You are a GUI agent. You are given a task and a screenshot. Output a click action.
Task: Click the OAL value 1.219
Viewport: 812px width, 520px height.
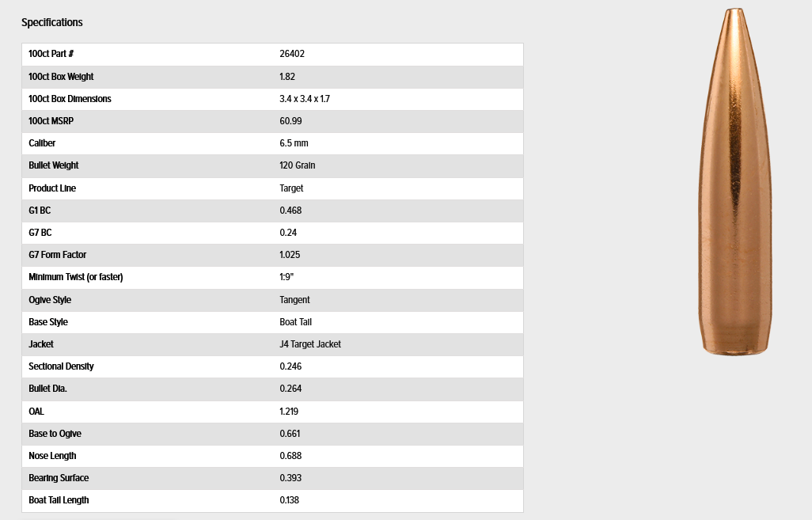[289, 412]
